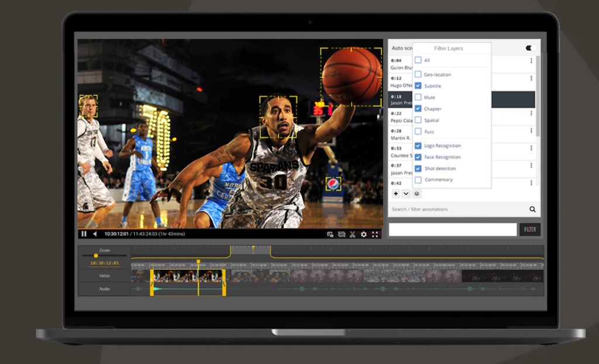The image size is (599, 364).
Task: Click the Video track label
Action: coord(104,275)
